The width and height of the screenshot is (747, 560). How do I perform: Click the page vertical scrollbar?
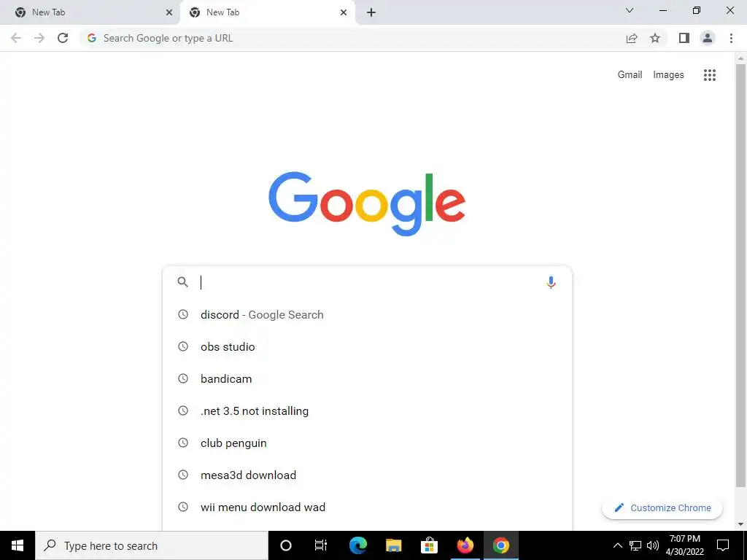740,275
